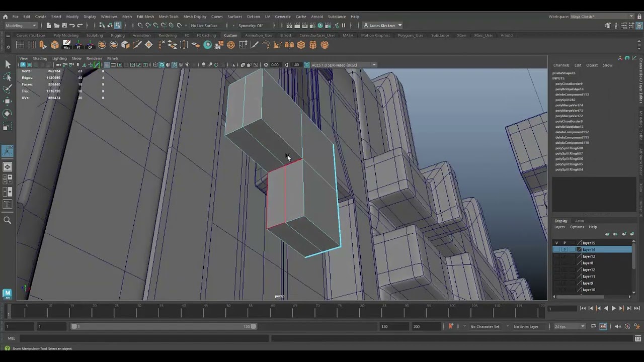Toggle layer14 playback P box
644x362 pixels.
pyautogui.click(x=565, y=249)
